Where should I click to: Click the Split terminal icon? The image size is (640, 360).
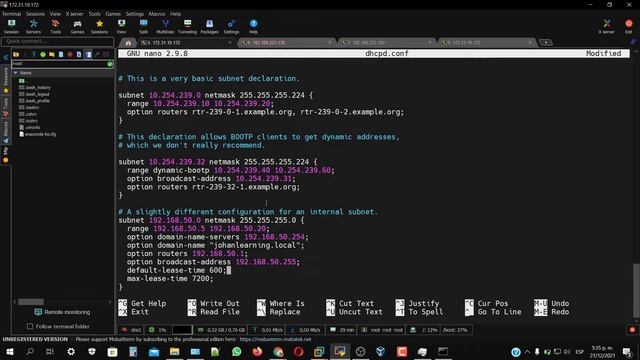pos(143,27)
